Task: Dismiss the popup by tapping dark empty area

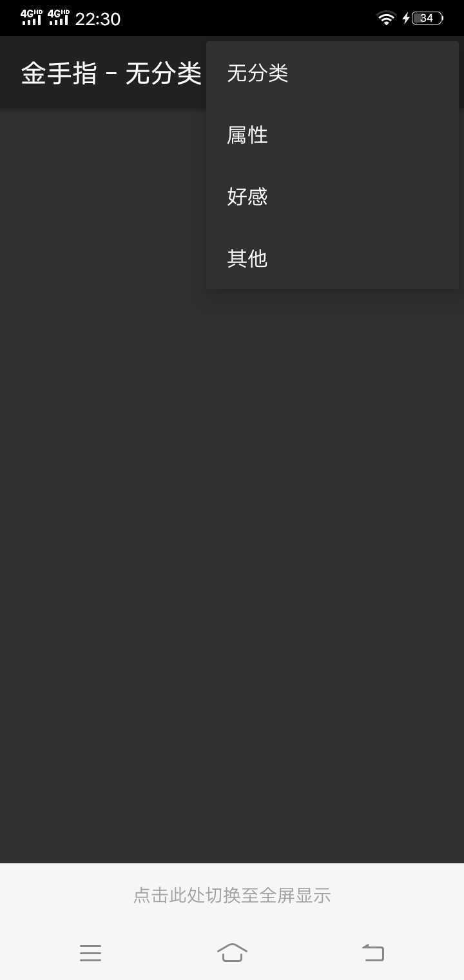Action: [x=232, y=548]
